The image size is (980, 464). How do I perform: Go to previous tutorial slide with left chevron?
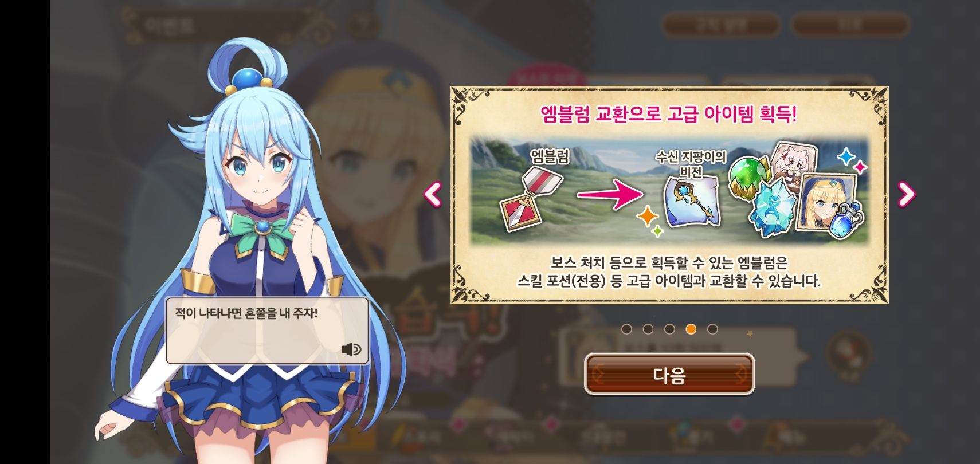433,194
